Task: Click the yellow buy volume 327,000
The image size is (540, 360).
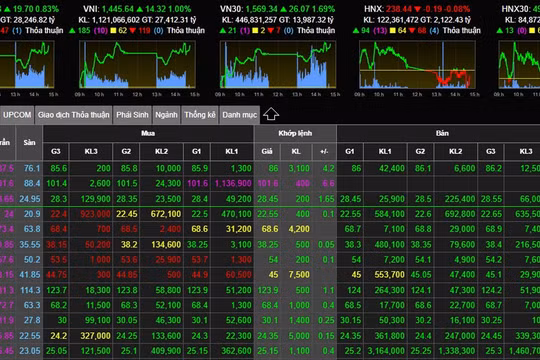Action: click(x=95, y=336)
